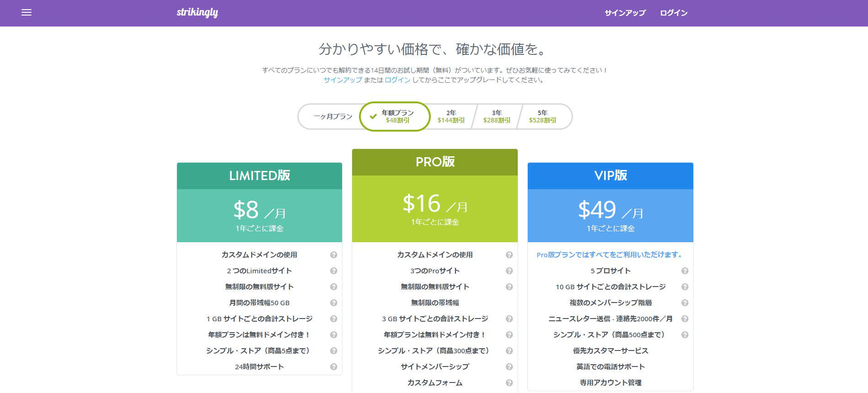Click help icon beside シンプル・ストア（商品500点まで）
The image size is (868, 393).
coord(685,335)
